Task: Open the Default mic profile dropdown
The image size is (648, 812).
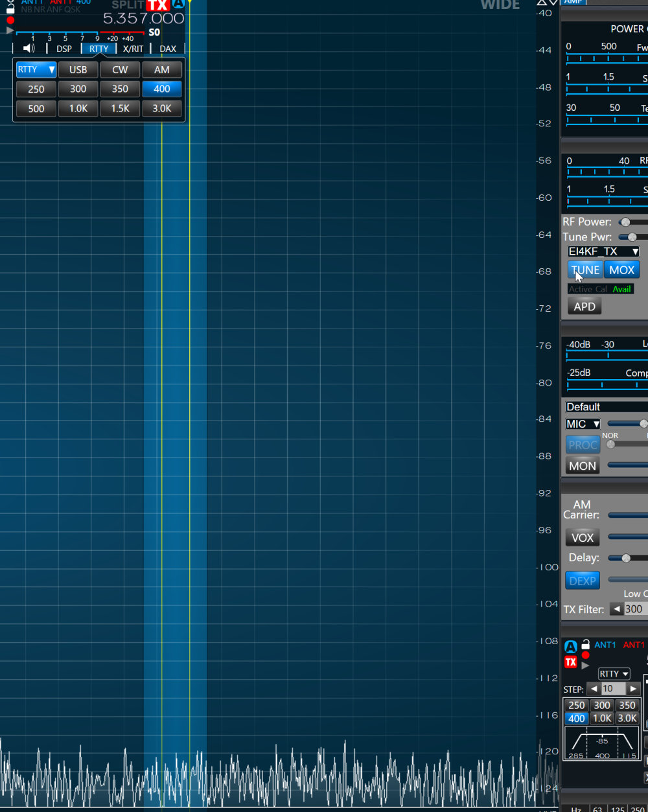Action: pyautogui.click(x=607, y=407)
